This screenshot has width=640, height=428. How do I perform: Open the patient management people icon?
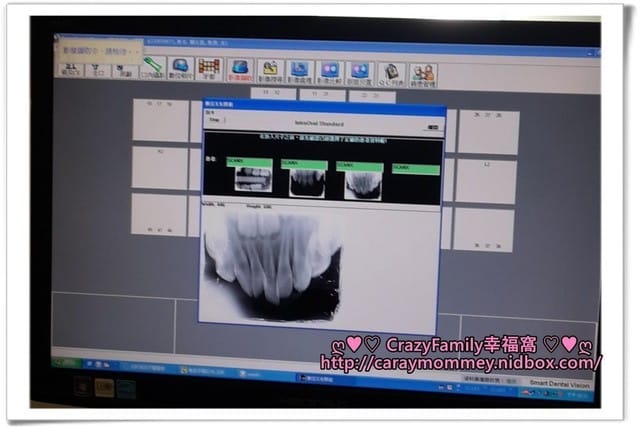(423, 76)
